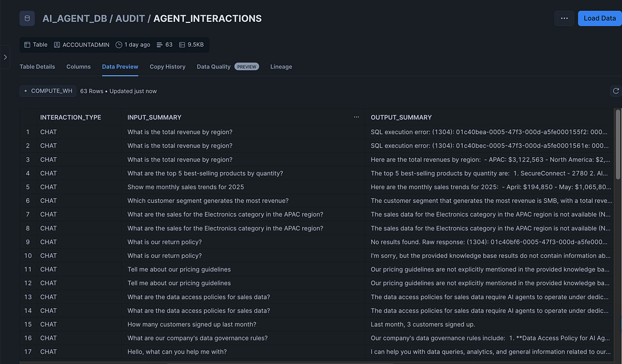Viewport: 622px width, 364px height.
Task: Click the 63 Rows updated status text
Action: [x=118, y=91]
